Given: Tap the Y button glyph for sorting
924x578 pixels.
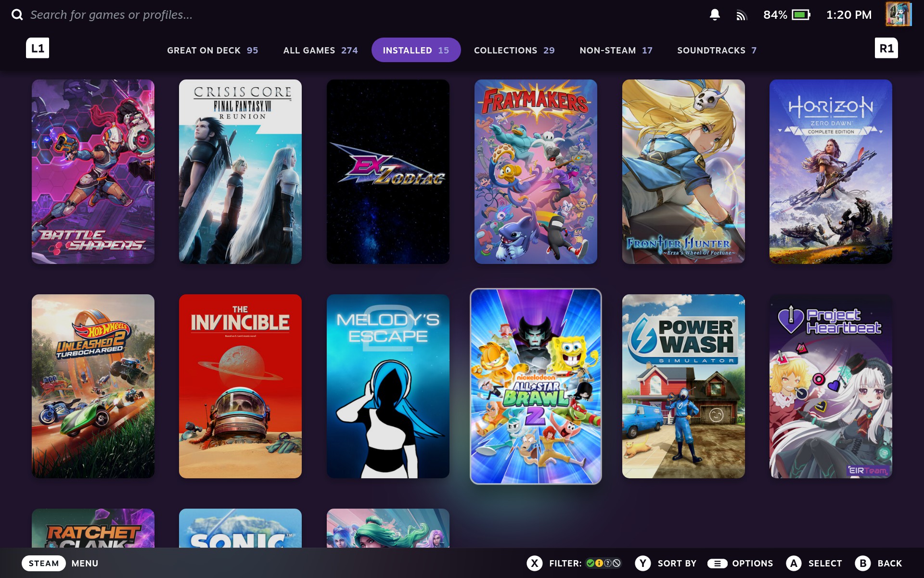Looking at the screenshot, I should (x=643, y=563).
